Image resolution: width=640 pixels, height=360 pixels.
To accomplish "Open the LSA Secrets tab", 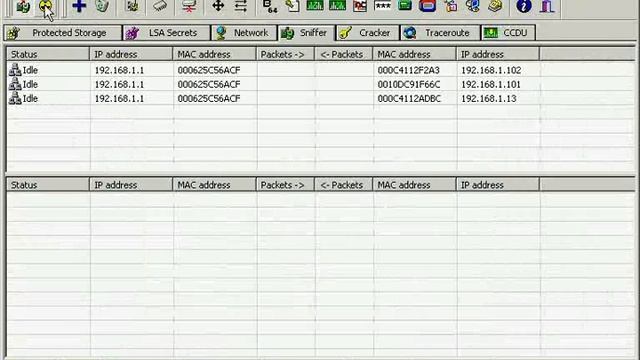I will pyautogui.click(x=166, y=33).
